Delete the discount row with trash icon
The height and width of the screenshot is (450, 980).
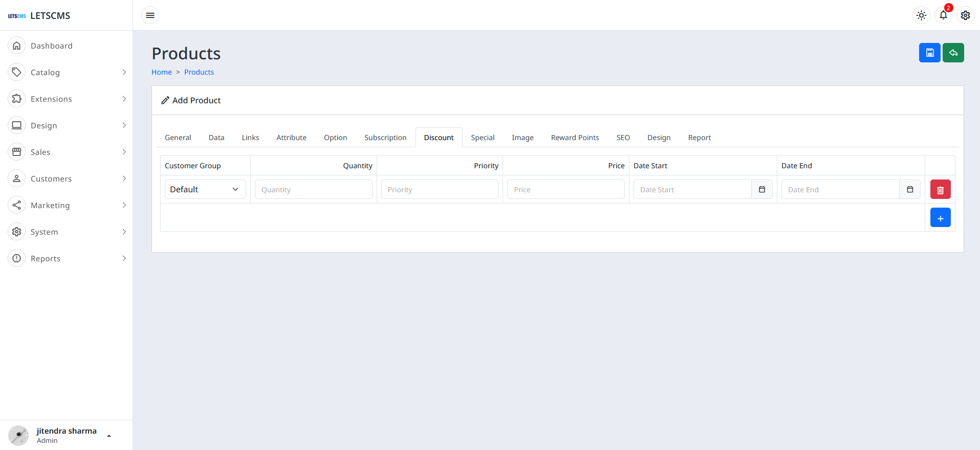tap(940, 190)
